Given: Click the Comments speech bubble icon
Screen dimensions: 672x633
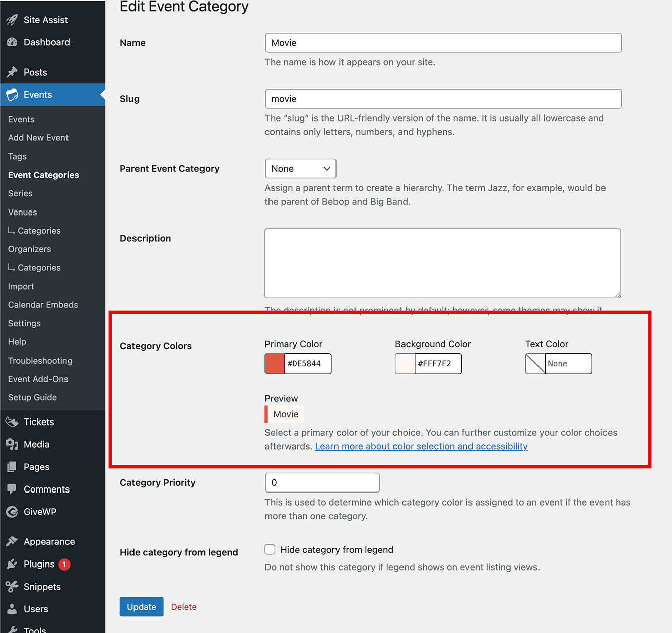Looking at the screenshot, I should tap(12, 489).
